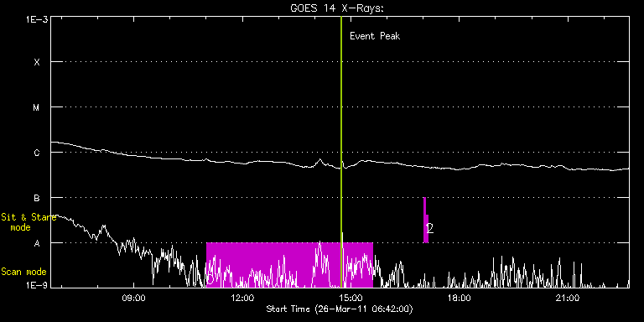Select the small magenta bar labeled 2

(426, 221)
